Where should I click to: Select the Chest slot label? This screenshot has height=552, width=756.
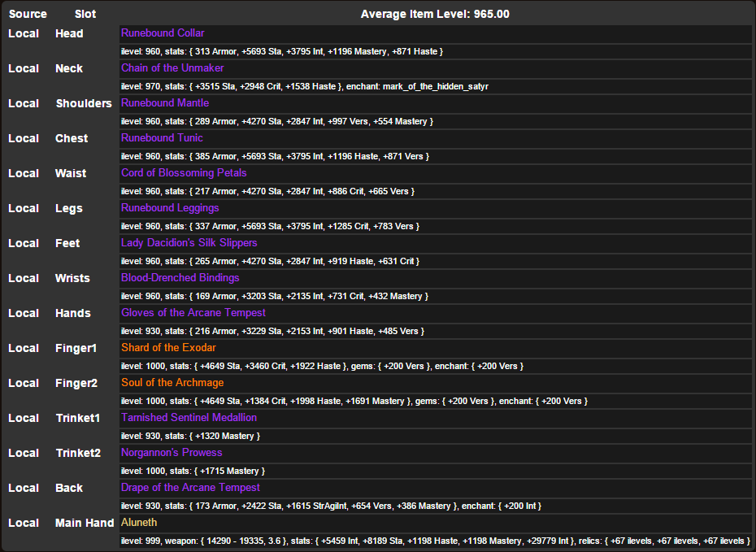coord(72,138)
